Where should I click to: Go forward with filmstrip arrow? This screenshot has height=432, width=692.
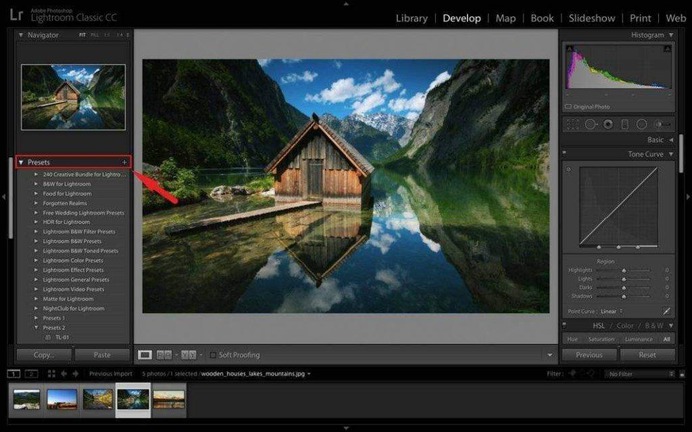(x=75, y=374)
